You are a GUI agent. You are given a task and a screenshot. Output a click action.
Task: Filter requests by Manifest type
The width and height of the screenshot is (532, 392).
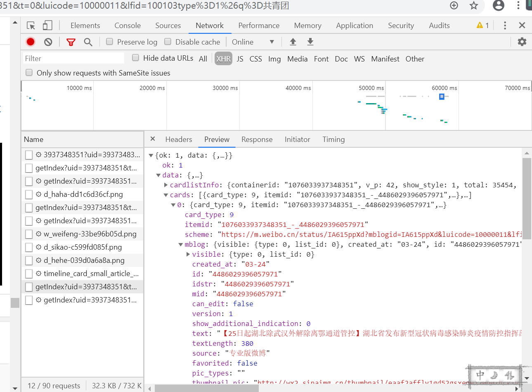385,59
